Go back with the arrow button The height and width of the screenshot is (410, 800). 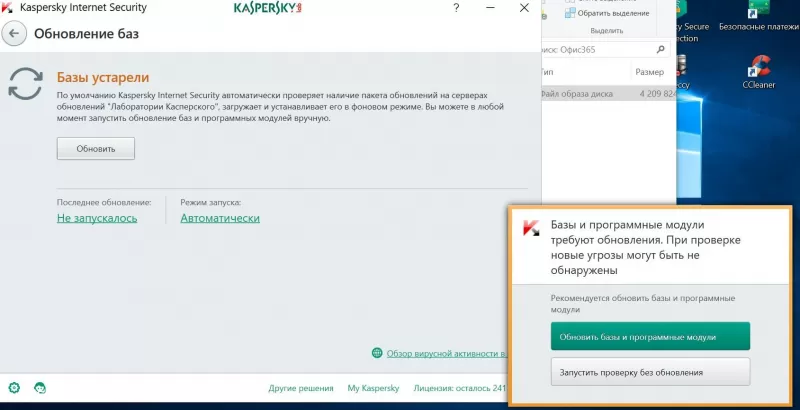click(14, 34)
